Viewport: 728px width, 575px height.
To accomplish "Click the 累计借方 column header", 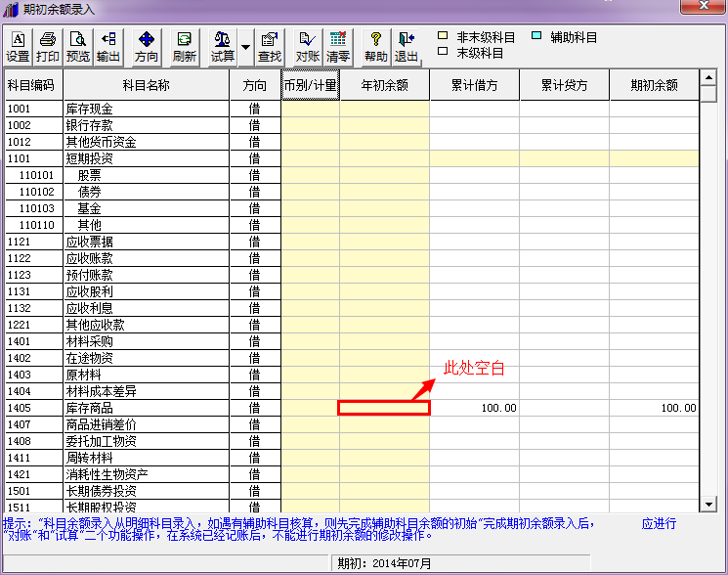I will pyautogui.click(x=475, y=85).
